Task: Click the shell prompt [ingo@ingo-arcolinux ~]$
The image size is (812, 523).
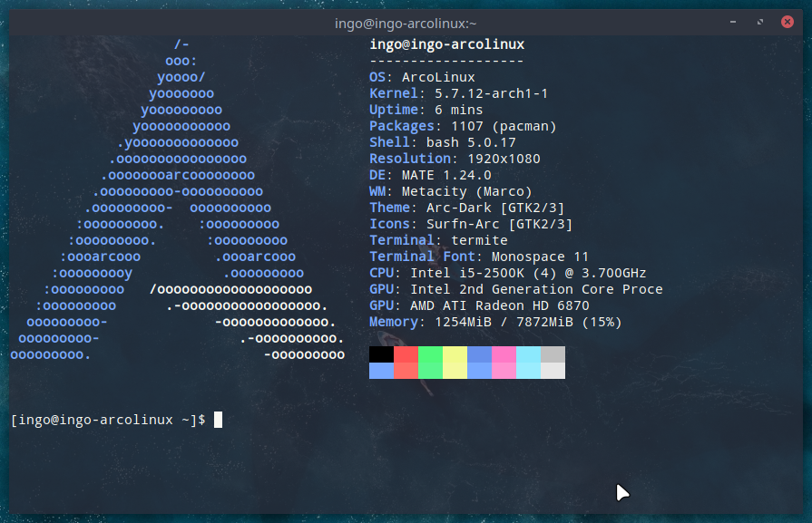Action: 108,420
